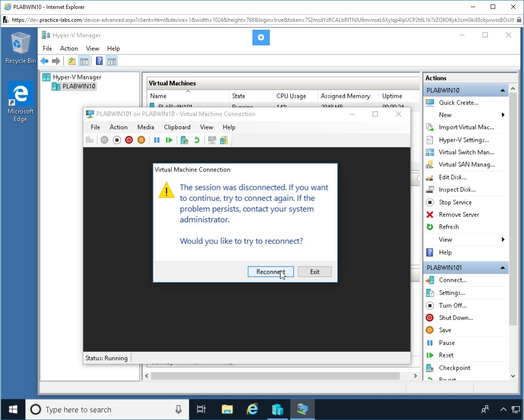Toggle the Show/Hide Action Pane toolbar button
Image resolution: width=524 pixels, height=420 pixels.
[x=112, y=61]
